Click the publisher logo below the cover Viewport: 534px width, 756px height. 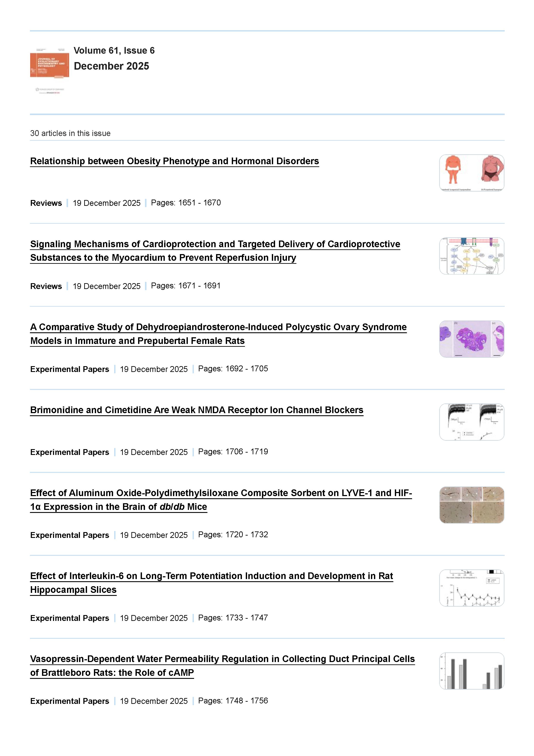click(49, 91)
